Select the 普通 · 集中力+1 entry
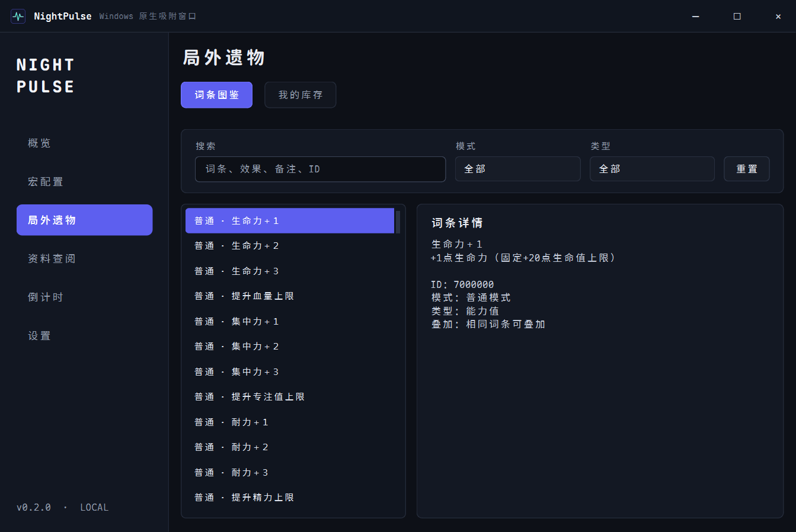The image size is (796, 532). (x=290, y=321)
